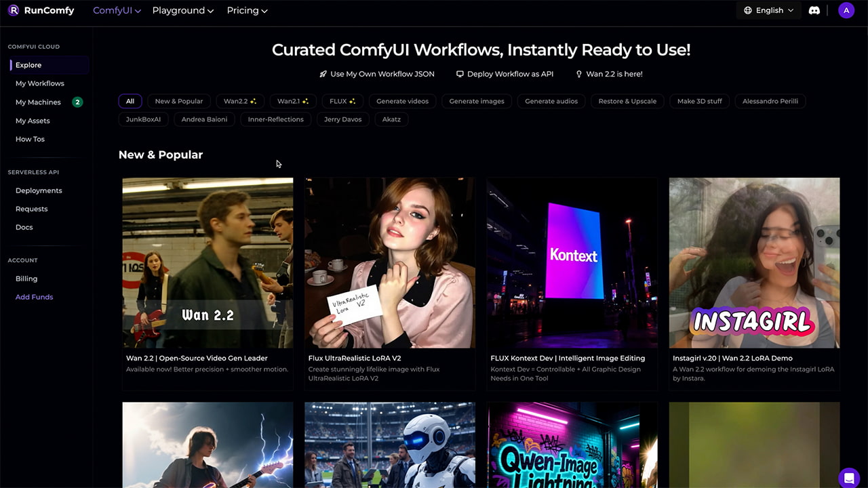This screenshot has height=488, width=868.
Task: Expand the Playground dropdown menu
Action: (x=182, y=10)
